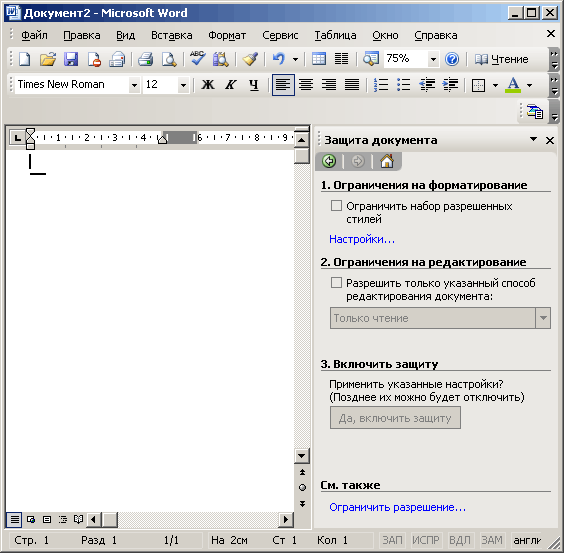The width and height of the screenshot is (564, 553).
Task: Click the Columns toolbar icon
Action: (x=341, y=59)
